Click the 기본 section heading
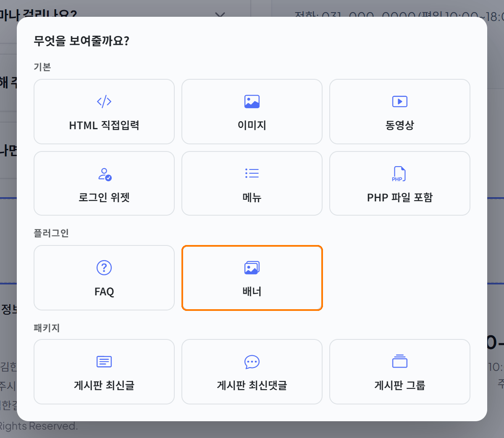This screenshot has height=438, width=504. [42, 67]
